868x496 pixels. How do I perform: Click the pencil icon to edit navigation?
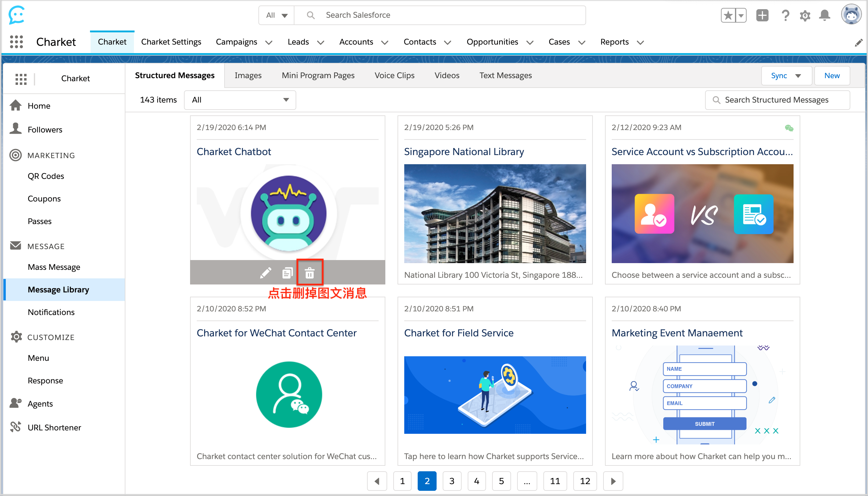coord(859,43)
